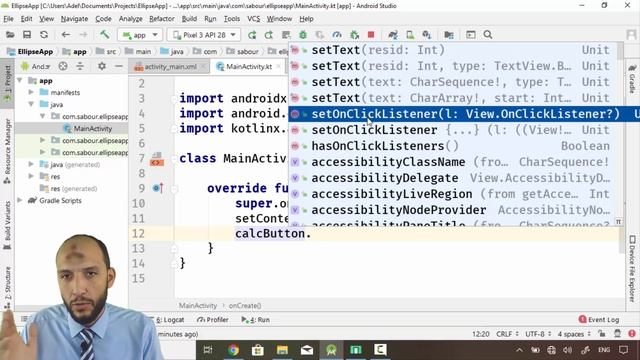Open Project panel gear settings

tap(102, 66)
